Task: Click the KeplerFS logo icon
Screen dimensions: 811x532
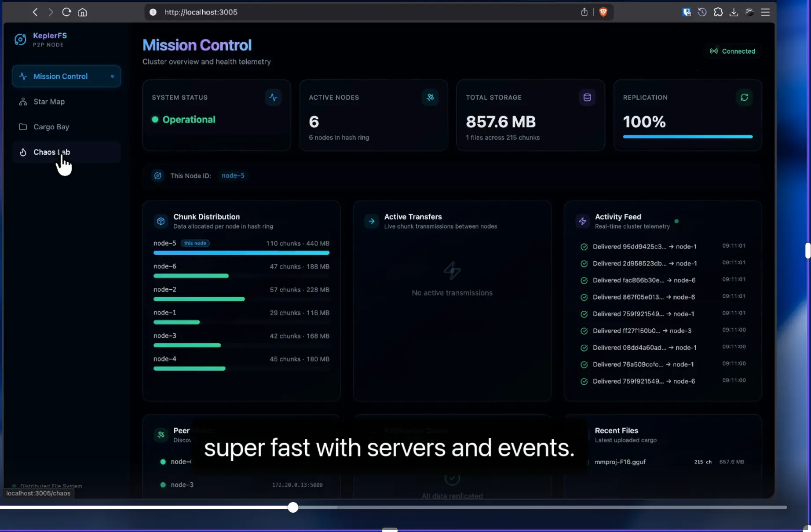Action: pyautogui.click(x=20, y=40)
